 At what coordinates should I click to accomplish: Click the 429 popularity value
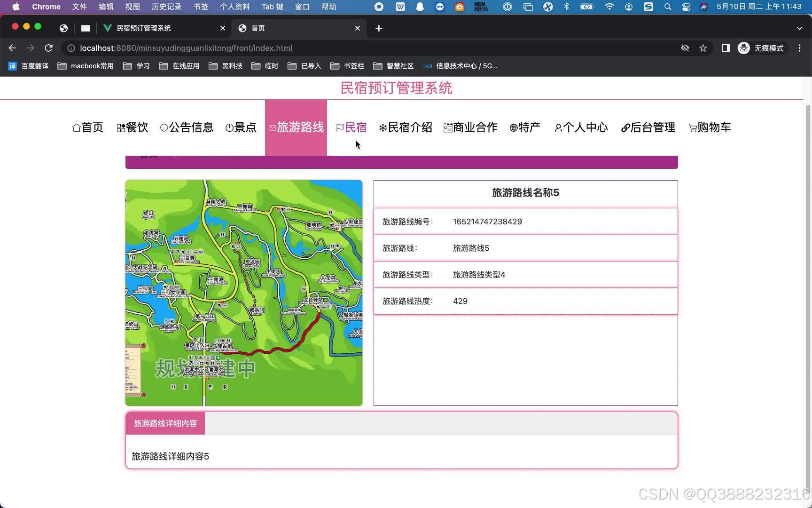click(x=460, y=301)
